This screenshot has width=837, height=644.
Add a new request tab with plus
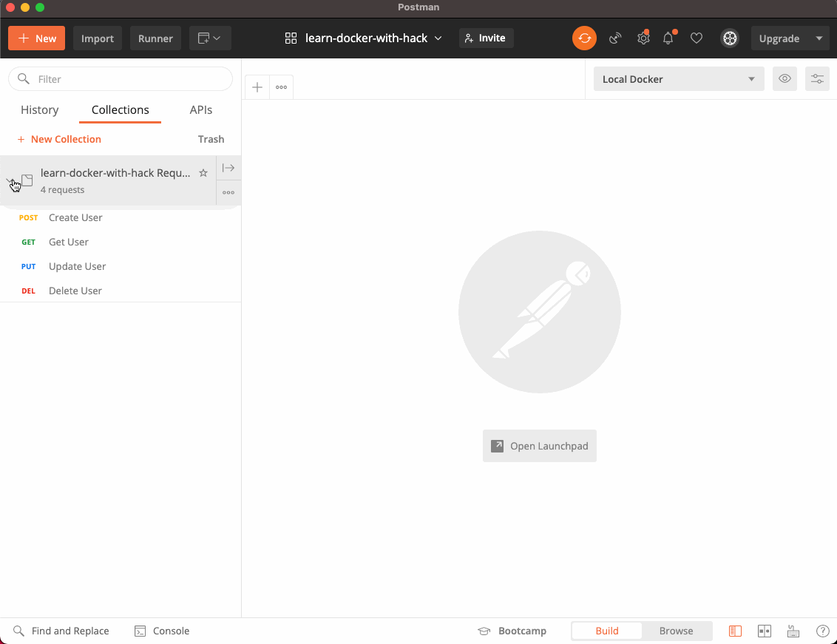pyautogui.click(x=257, y=87)
